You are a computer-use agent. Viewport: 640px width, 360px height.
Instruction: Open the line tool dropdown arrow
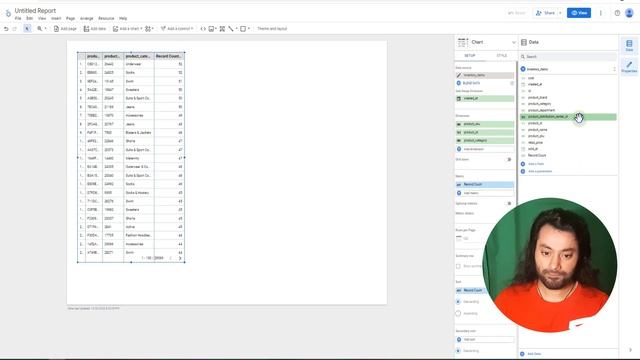[236, 29]
